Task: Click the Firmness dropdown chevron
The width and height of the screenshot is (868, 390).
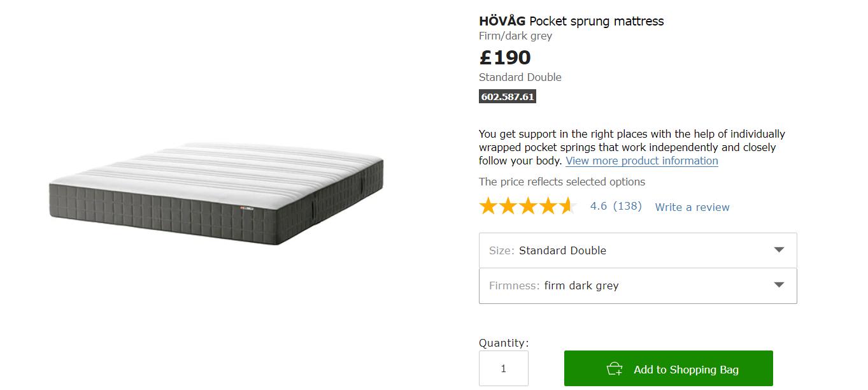Action: (x=778, y=285)
